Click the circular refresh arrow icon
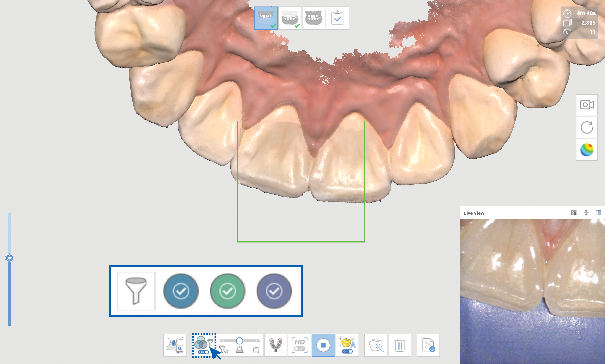Screen dimensions: 605x364 [587, 127]
